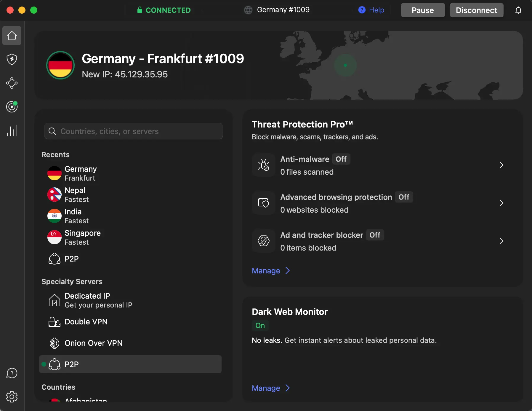Click the notifications bell icon
Screen dimensions: 532x411
(518, 10)
